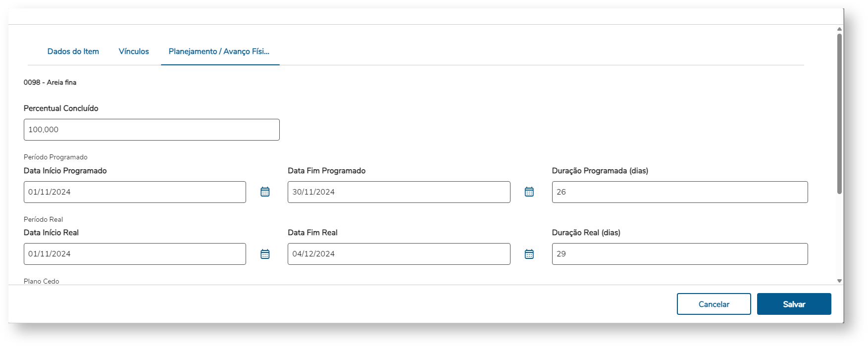
Task: Click the scrollbar up arrow
Action: (839, 29)
